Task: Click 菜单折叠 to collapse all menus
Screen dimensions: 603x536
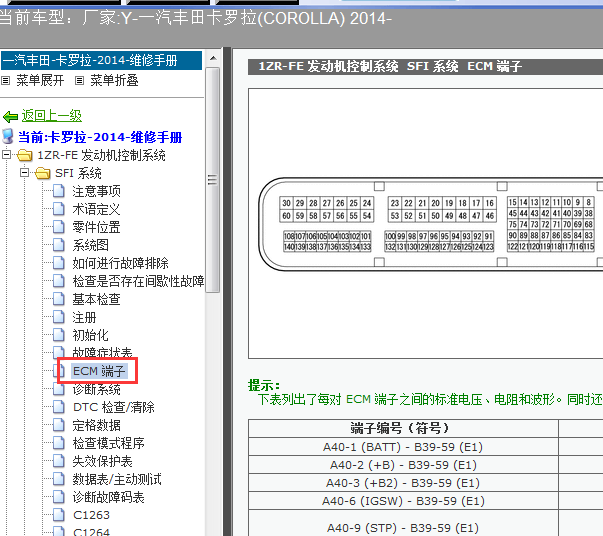Action: coord(114,81)
